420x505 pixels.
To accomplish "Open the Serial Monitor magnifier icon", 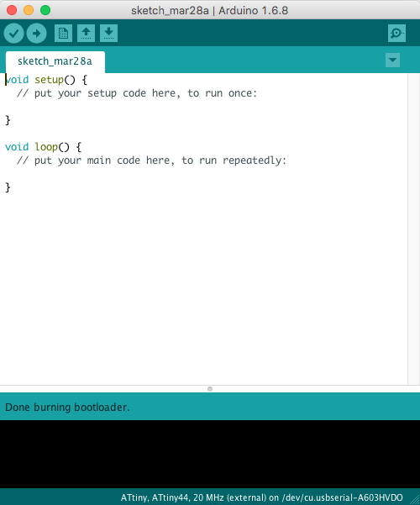I will (396, 33).
